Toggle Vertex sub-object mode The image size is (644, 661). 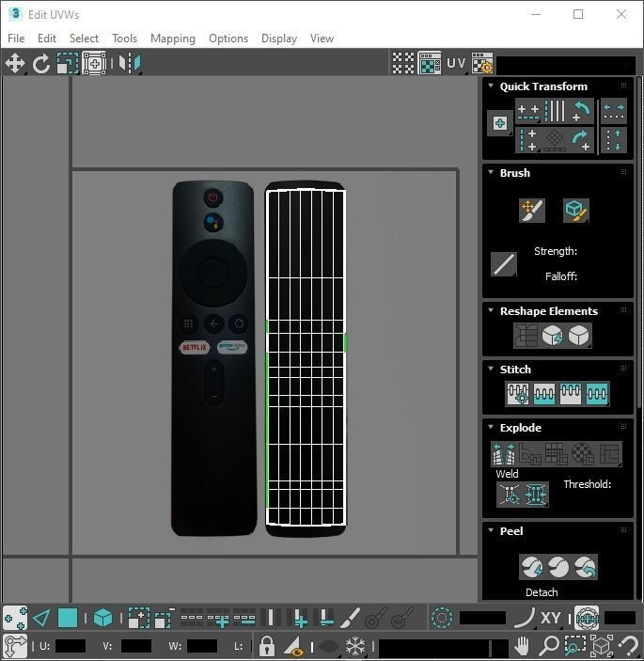(x=15, y=619)
